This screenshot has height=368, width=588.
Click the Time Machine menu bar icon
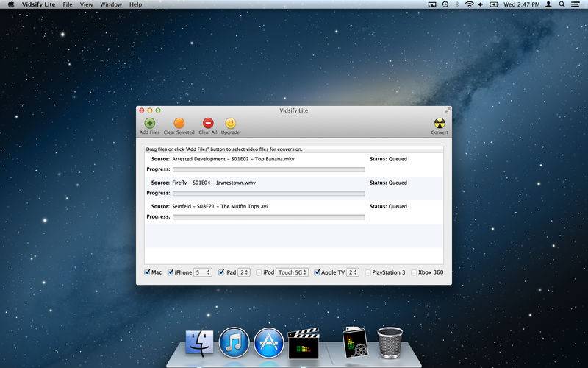coord(445,4)
